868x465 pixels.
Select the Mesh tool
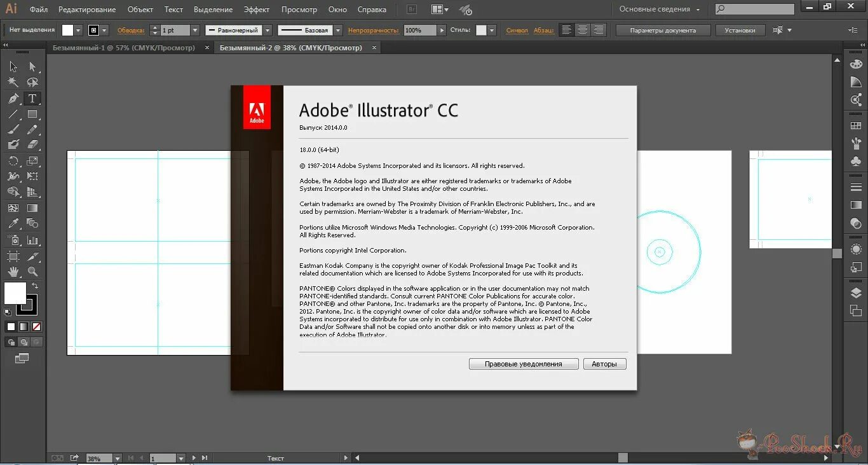[13, 208]
